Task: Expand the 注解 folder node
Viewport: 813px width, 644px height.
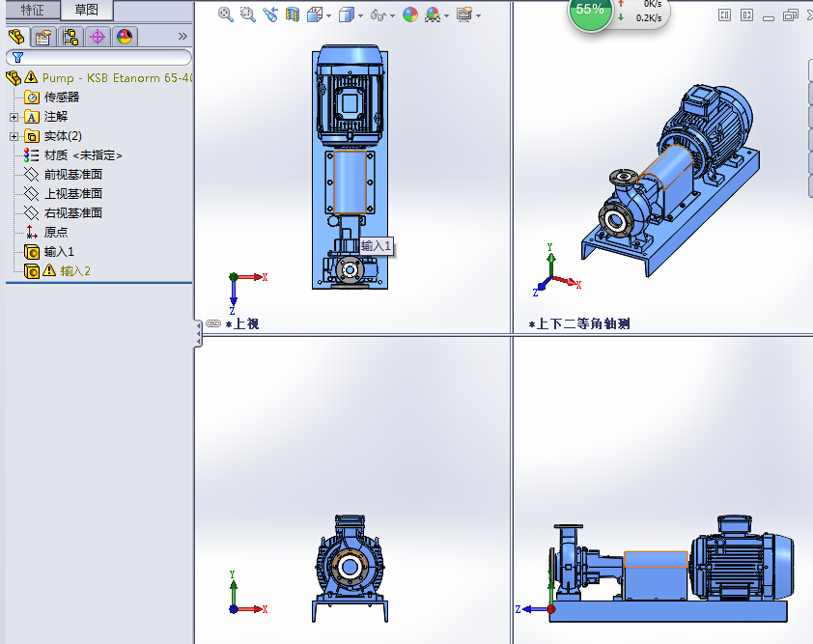Action: pyautogui.click(x=14, y=117)
